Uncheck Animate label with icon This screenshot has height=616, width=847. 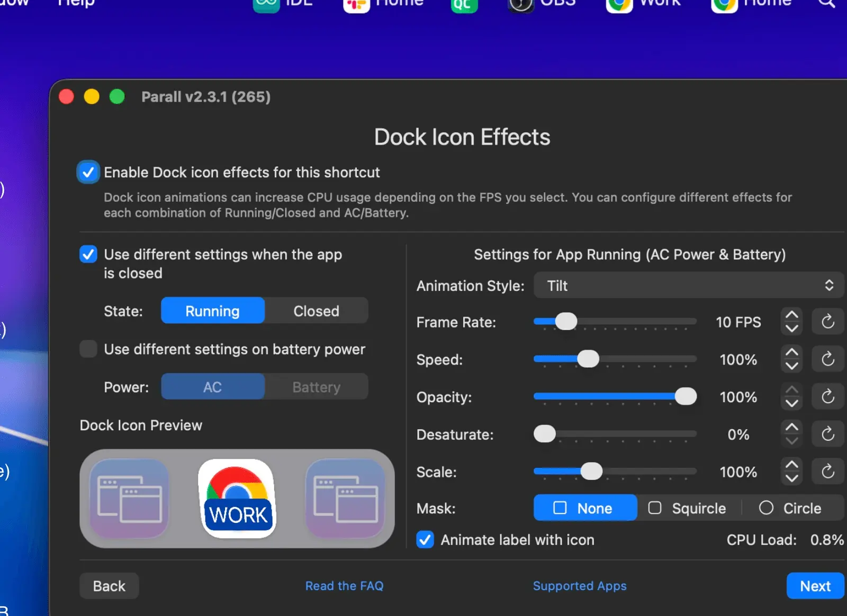(x=425, y=540)
